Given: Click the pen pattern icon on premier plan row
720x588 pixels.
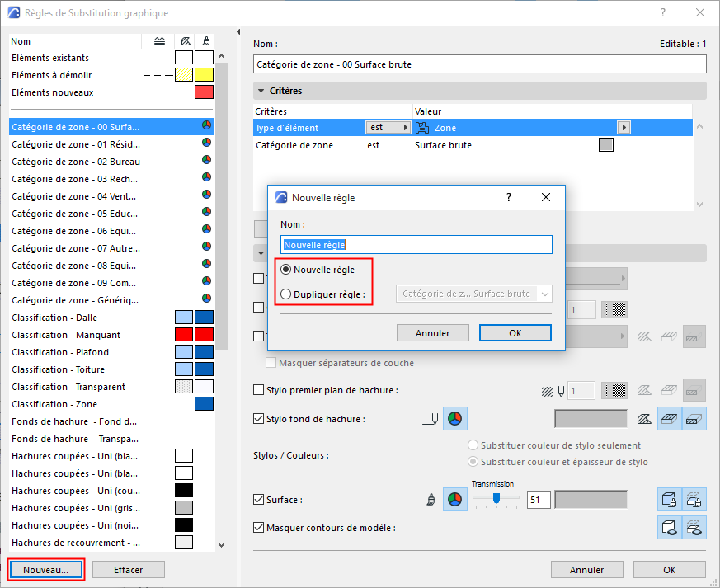Looking at the screenshot, I should [x=553, y=391].
